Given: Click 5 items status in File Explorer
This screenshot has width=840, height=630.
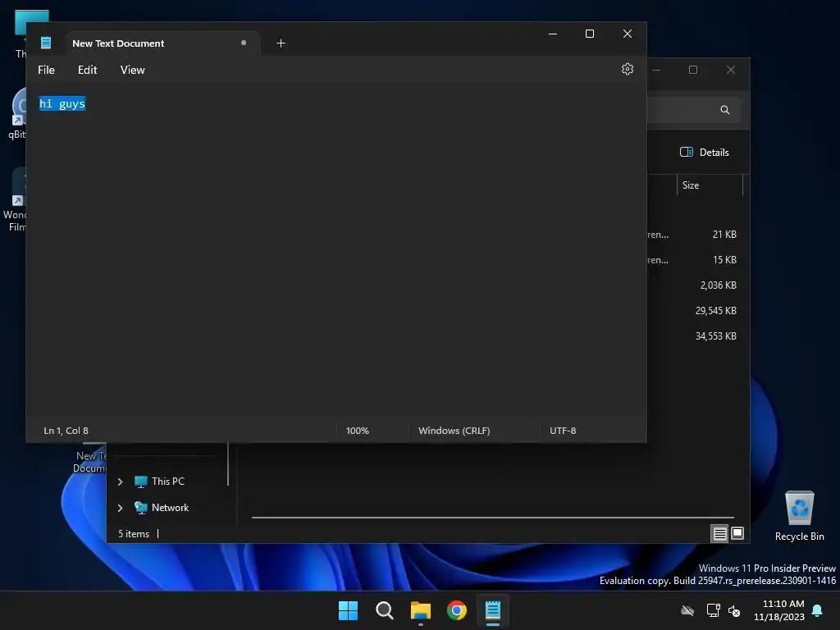Looking at the screenshot, I should pyautogui.click(x=134, y=534).
